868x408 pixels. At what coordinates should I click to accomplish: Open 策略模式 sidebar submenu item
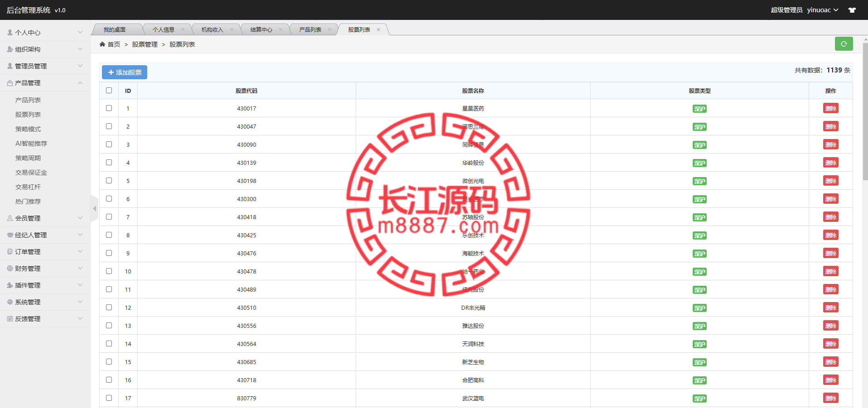point(28,129)
